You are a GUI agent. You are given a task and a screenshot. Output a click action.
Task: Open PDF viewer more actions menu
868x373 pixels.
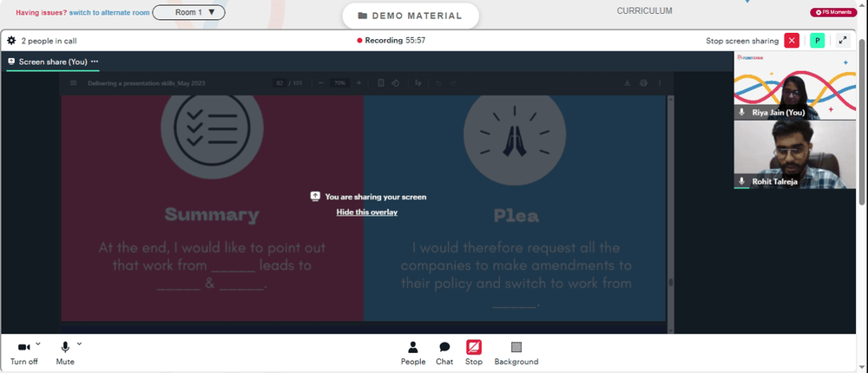click(x=660, y=83)
